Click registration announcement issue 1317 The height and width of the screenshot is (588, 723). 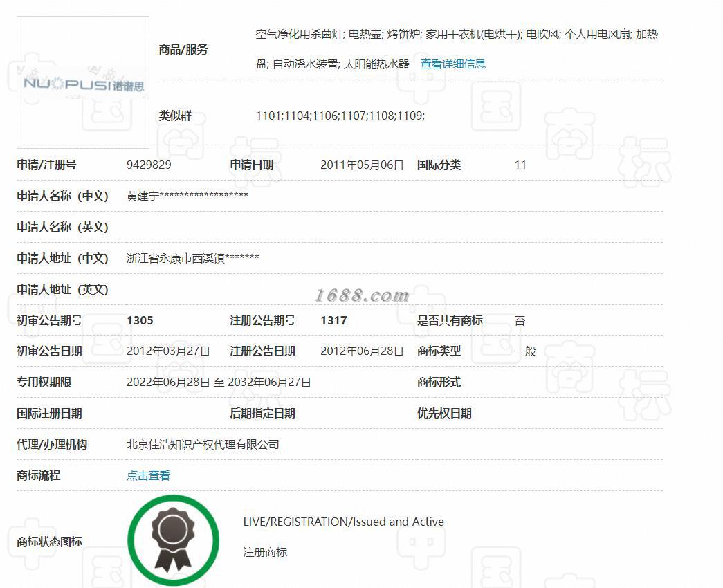(333, 320)
